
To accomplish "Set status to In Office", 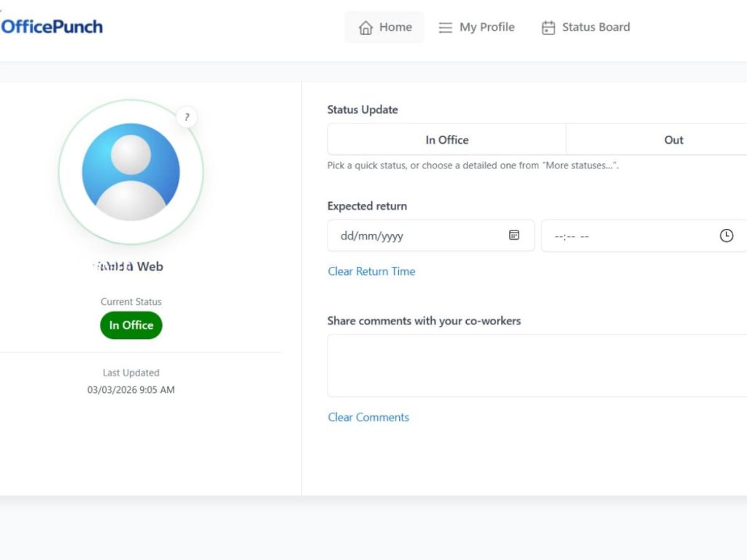I will coord(446,140).
